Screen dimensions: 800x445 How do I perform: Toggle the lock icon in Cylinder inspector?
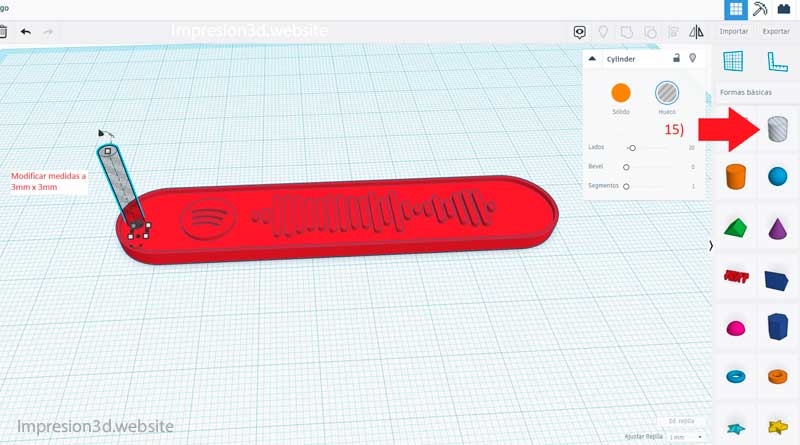677,58
